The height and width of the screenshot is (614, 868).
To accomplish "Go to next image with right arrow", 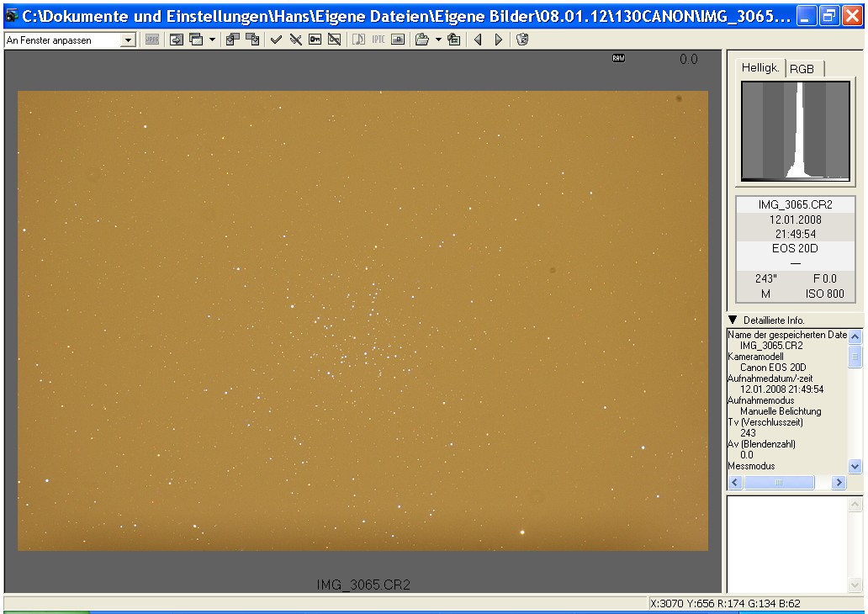I will click(499, 40).
